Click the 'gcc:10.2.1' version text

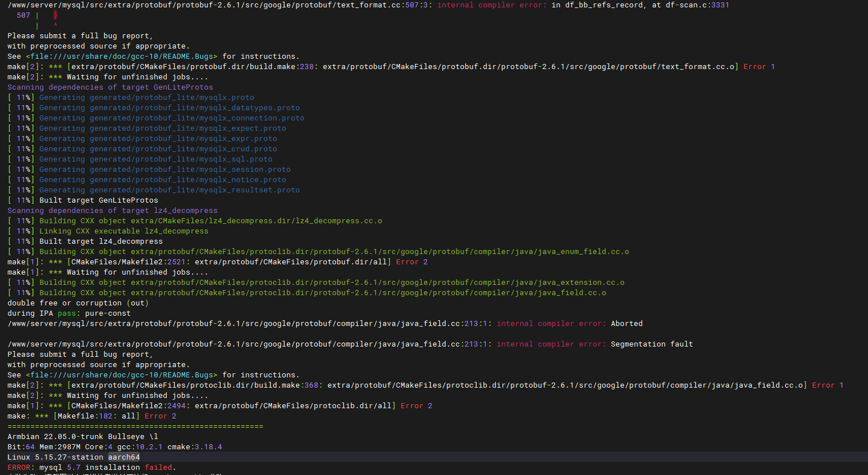140,447
